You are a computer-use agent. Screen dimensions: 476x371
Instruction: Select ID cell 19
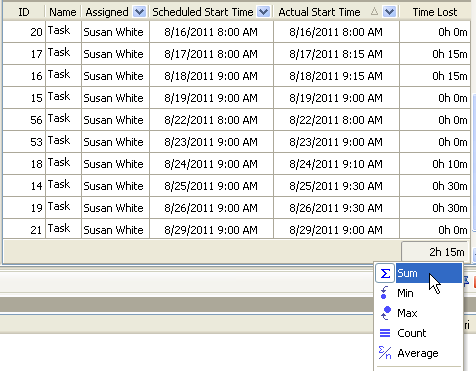pos(24,208)
